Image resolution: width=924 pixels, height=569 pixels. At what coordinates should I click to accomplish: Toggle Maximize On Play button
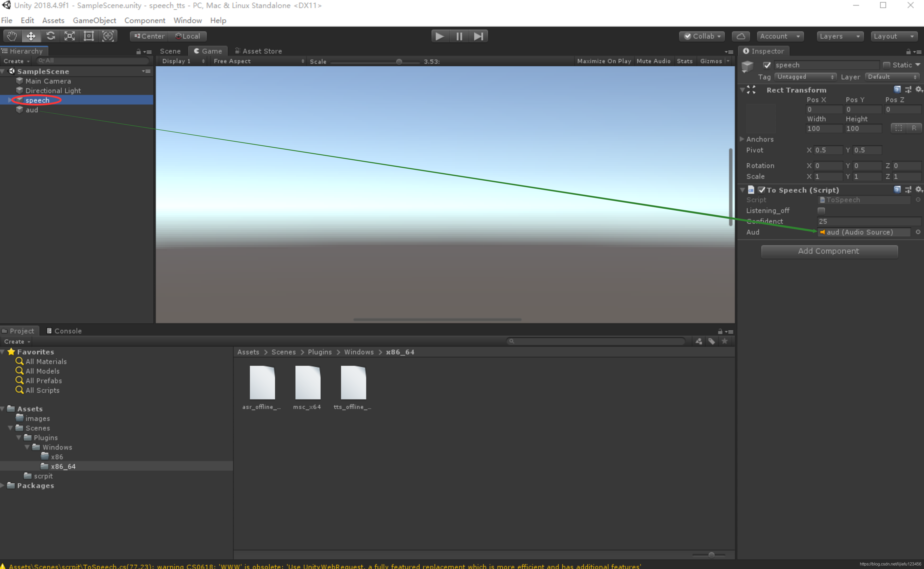[x=604, y=61]
